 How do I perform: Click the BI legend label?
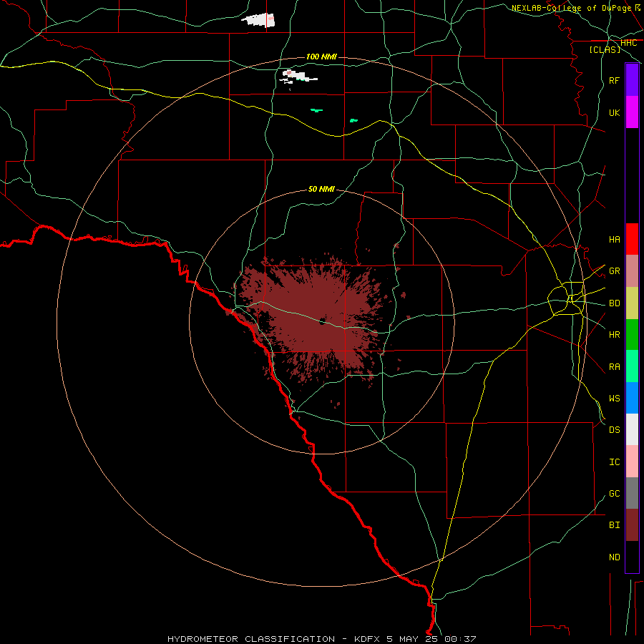click(614, 525)
